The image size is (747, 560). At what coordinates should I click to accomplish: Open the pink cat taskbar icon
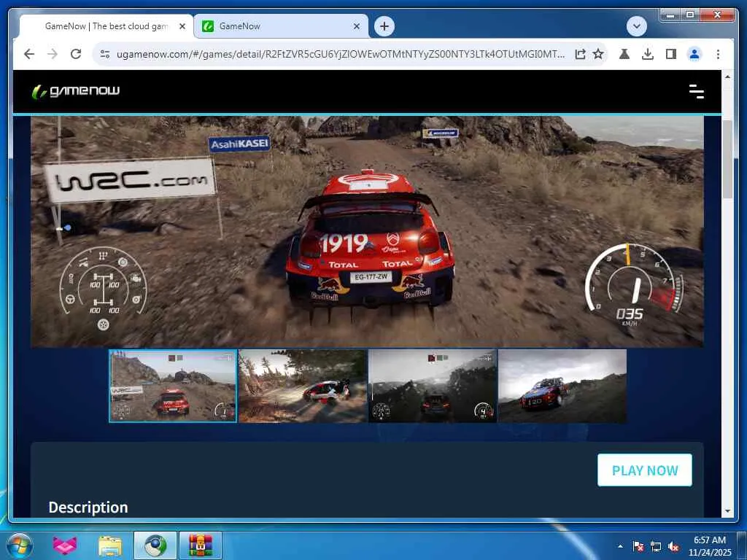(x=64, y=545)
